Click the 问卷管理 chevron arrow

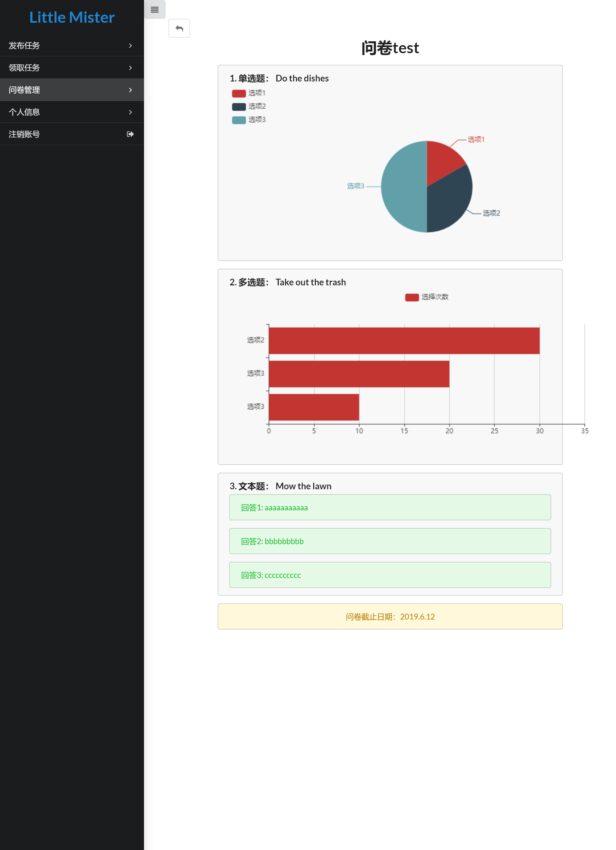coord(130,90)
